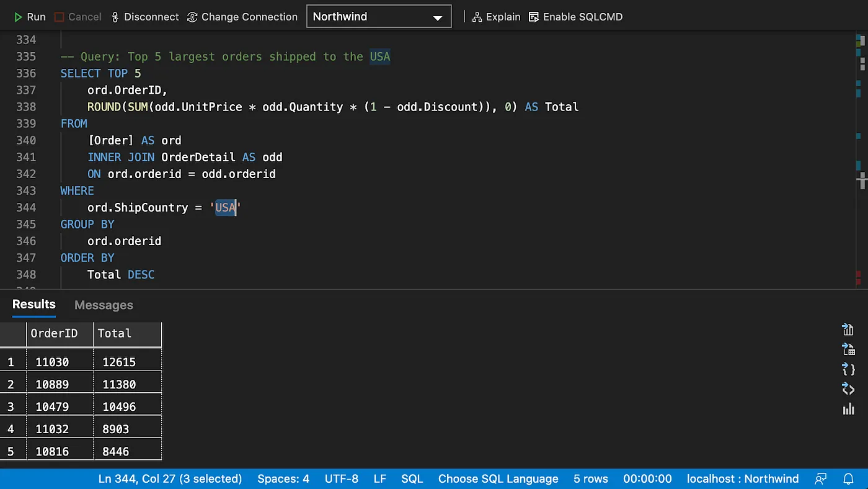Image resolution: width=868 pixels, height=489 pixels.
Task: Open notifications bell icon
Action: (x=849, y=478)
